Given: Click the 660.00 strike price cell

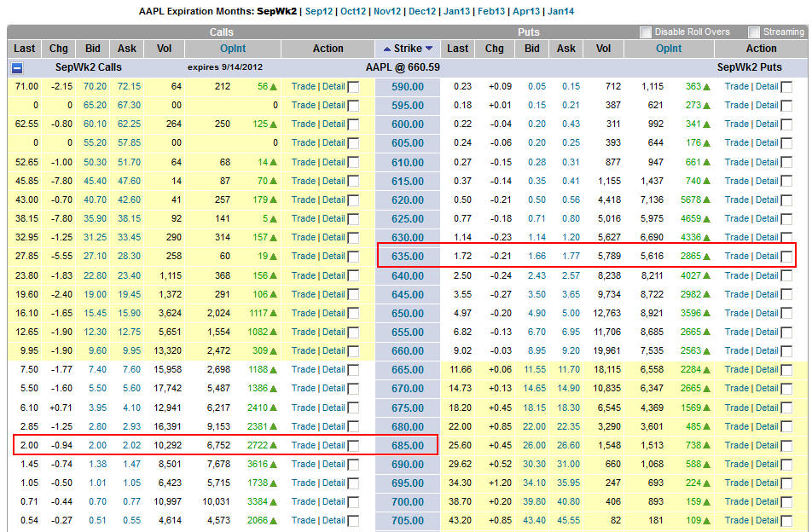Looking at the screenshot, I should click(407, 351).
